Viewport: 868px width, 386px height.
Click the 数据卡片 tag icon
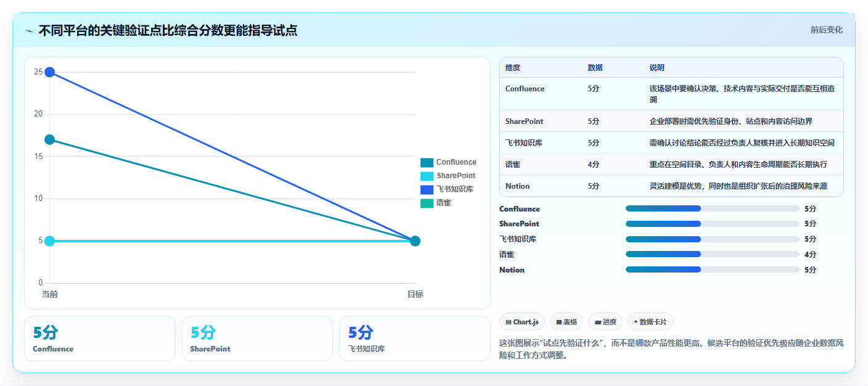[636, 322]
